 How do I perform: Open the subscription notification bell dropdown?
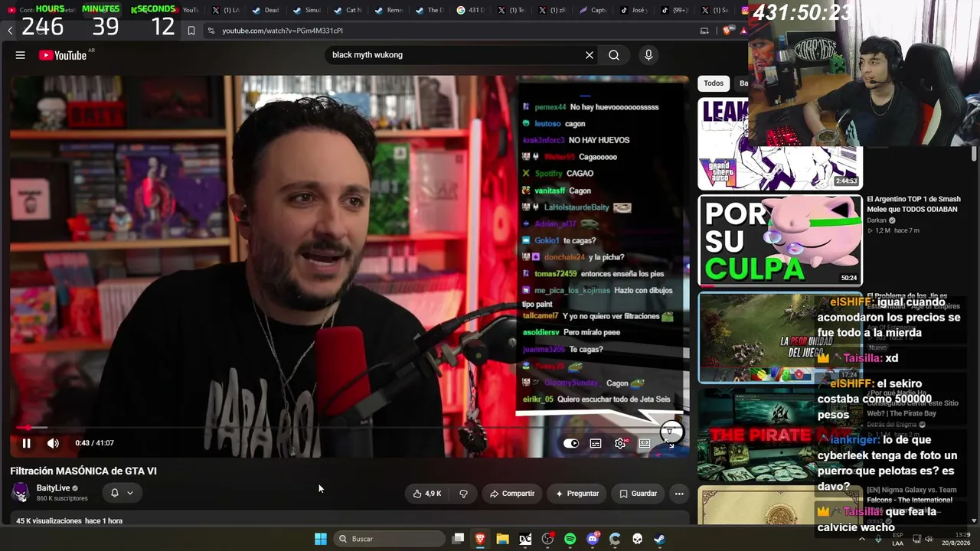pos(122,493)
